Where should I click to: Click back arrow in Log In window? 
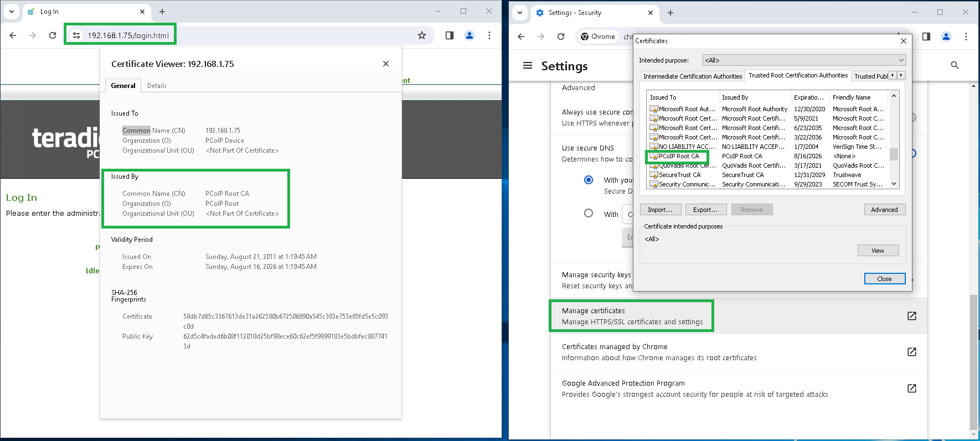click(13, 35)
